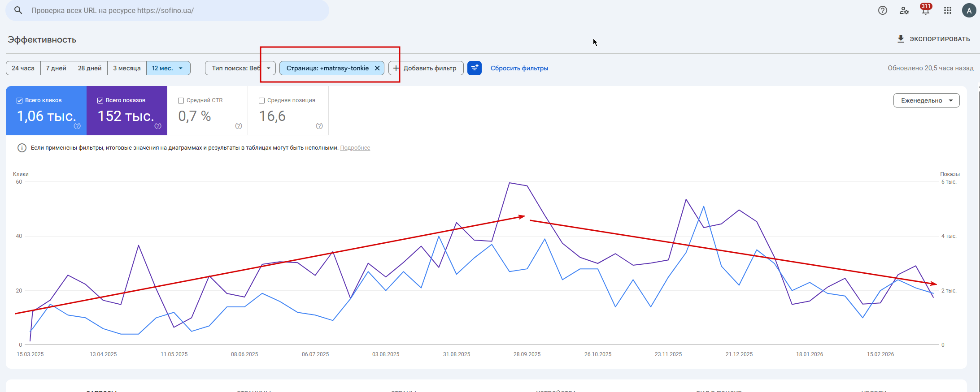The height and width of the screenshot is (392, 980).
Task: Enable the Средний CTR checkbox
Action: click(181, 100)
